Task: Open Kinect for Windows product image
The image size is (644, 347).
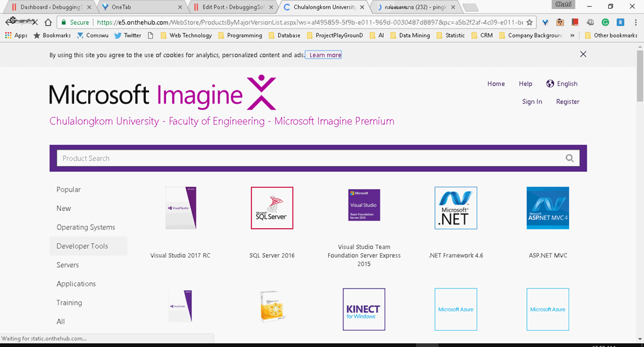Action: pyautogui.click(x=364, y=309)
